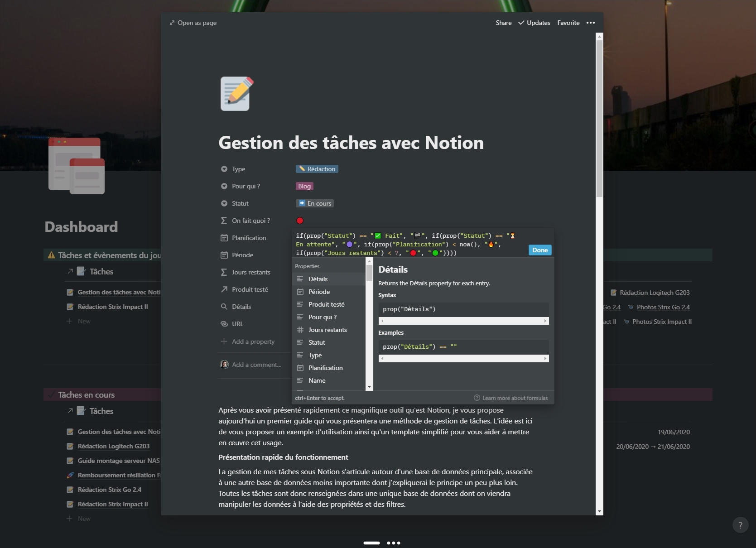The image size is (756, 548).
Task: Click the Open as page expand icon
Action: (172, 23)
